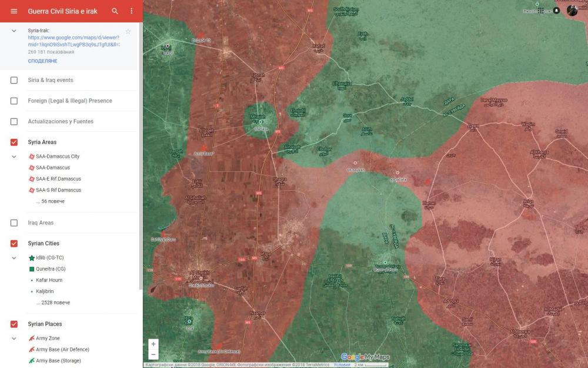
Task: Open the user account avatar
Action: point(572,11)
